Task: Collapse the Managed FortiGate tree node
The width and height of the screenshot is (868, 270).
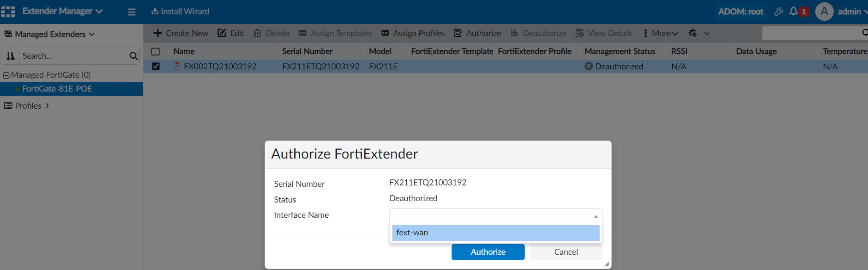Action: click(6, 75)
